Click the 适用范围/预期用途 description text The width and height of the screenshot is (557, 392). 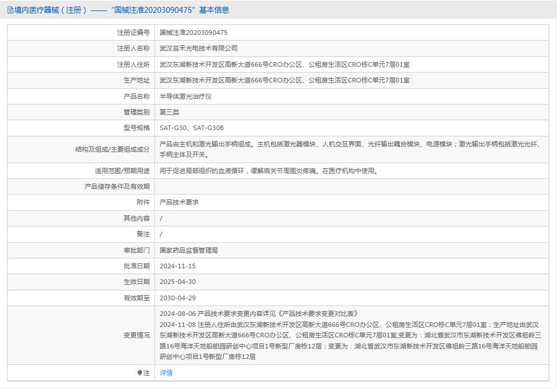[x=269, y=171]
